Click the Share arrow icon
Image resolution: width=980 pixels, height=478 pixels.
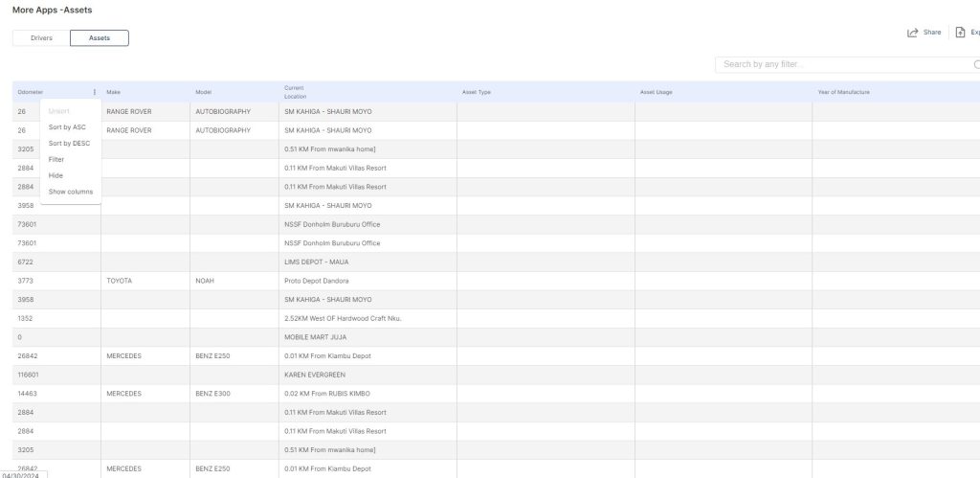click(x=912, y=33)
